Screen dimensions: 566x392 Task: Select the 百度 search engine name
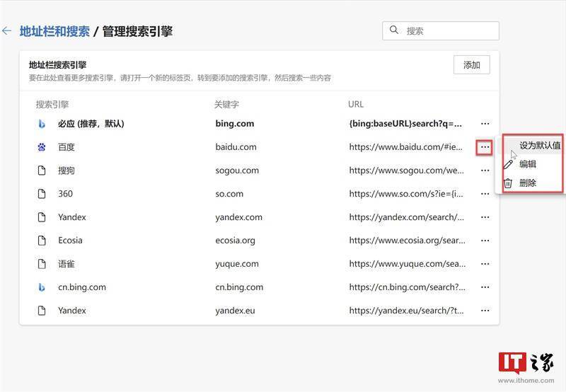click(x=67, y=147)
